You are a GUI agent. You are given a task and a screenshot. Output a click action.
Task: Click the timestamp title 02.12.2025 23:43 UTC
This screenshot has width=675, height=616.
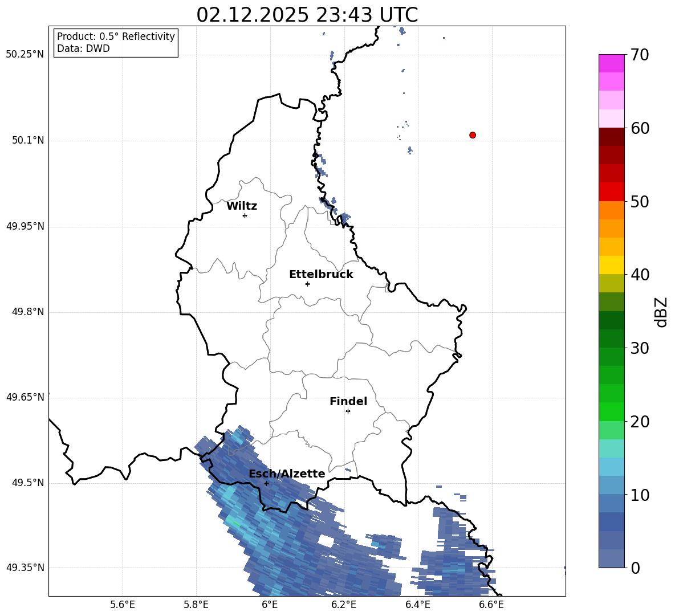pos(307,15)
